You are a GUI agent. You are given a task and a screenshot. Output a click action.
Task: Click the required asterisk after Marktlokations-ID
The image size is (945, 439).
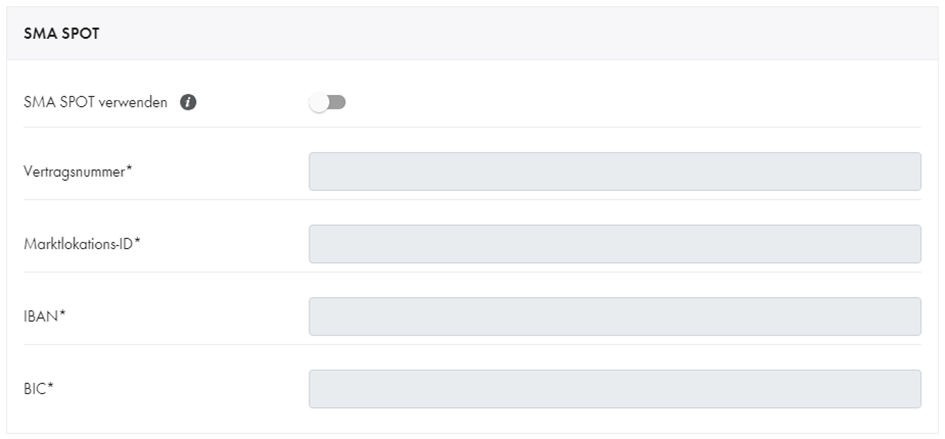pyautogui.click(x=137, y=242)
